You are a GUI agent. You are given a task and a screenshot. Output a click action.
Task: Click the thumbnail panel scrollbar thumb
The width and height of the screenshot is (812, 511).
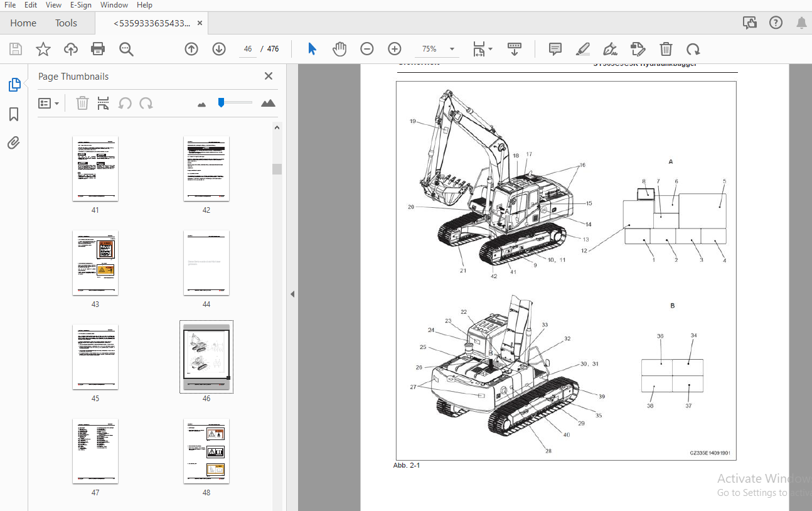[x=277, y=169]
